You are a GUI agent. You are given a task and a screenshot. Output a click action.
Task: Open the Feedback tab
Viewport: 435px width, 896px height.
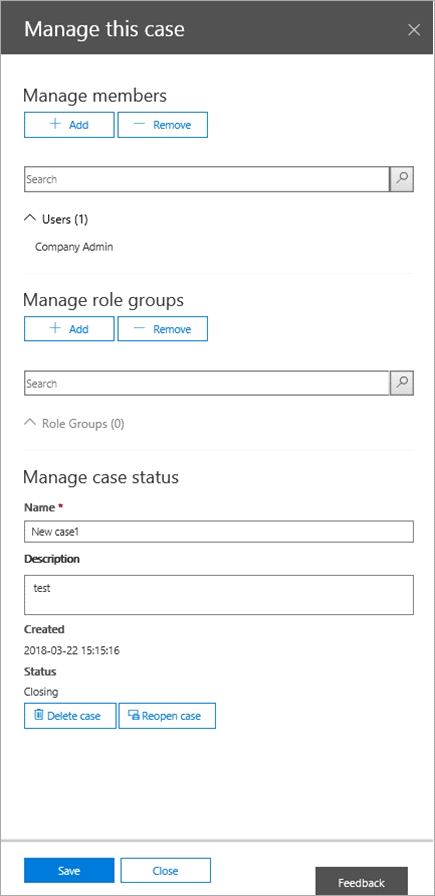(x=362, y=882)
